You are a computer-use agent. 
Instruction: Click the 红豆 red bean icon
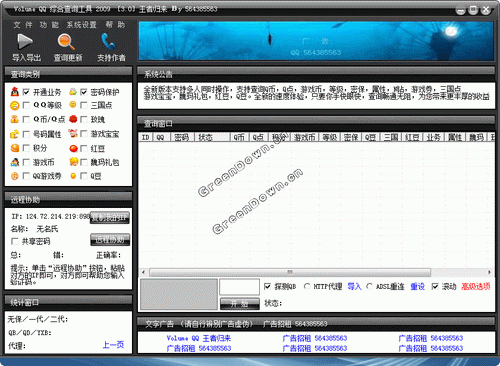[73, 148]
